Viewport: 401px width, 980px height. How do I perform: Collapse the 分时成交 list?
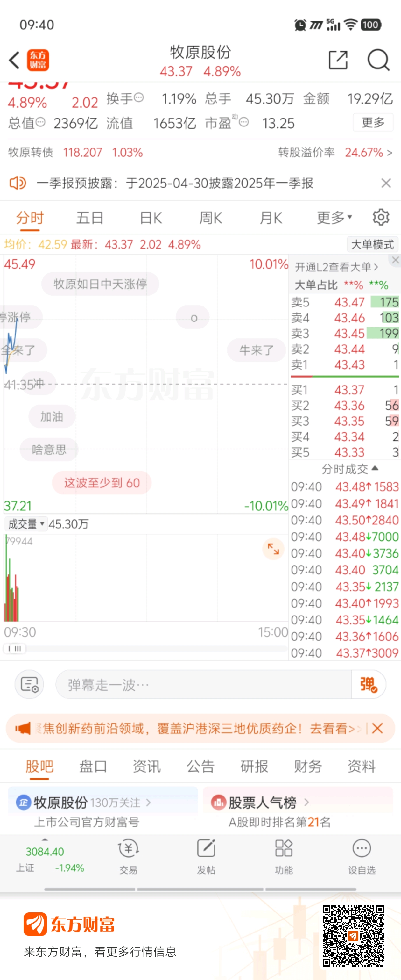point(375,468)
